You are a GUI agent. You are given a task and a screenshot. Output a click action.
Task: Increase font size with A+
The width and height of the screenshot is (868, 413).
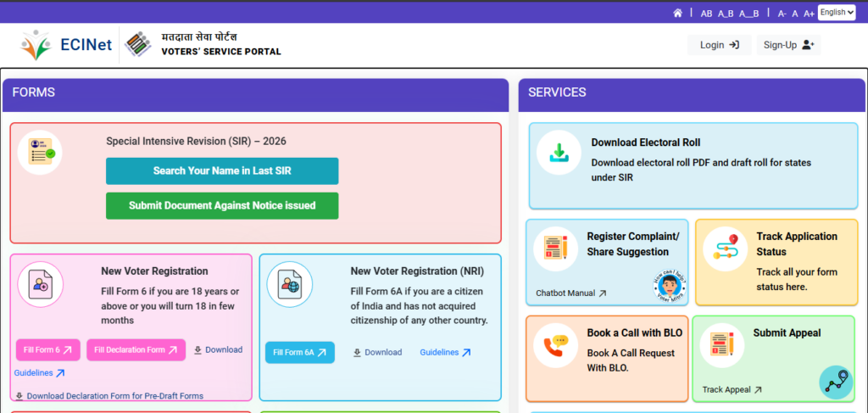point(809,14)
